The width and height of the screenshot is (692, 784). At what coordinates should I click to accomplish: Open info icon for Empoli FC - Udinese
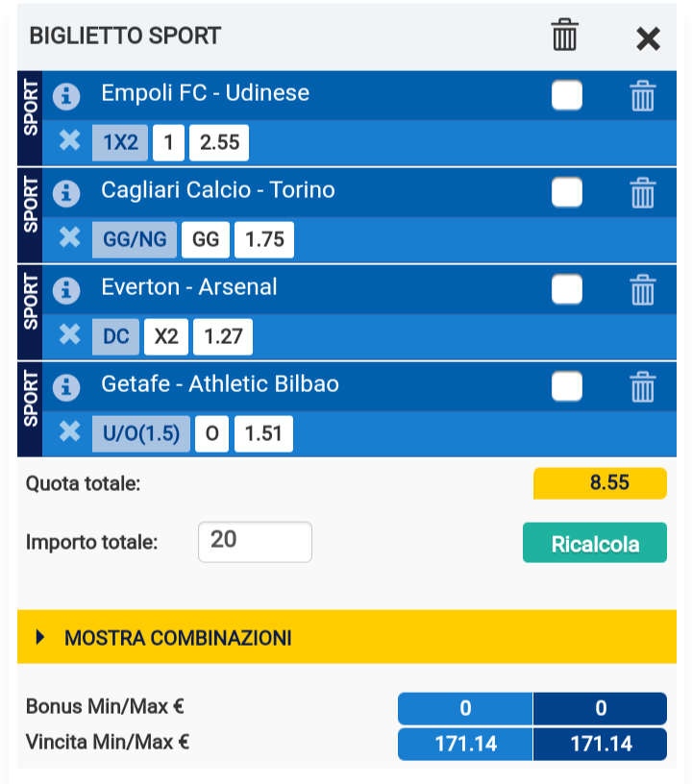(x=66, y=96)
